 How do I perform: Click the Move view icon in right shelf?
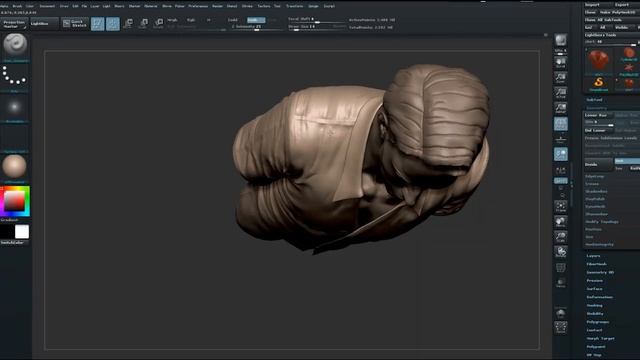click(561, 222)
